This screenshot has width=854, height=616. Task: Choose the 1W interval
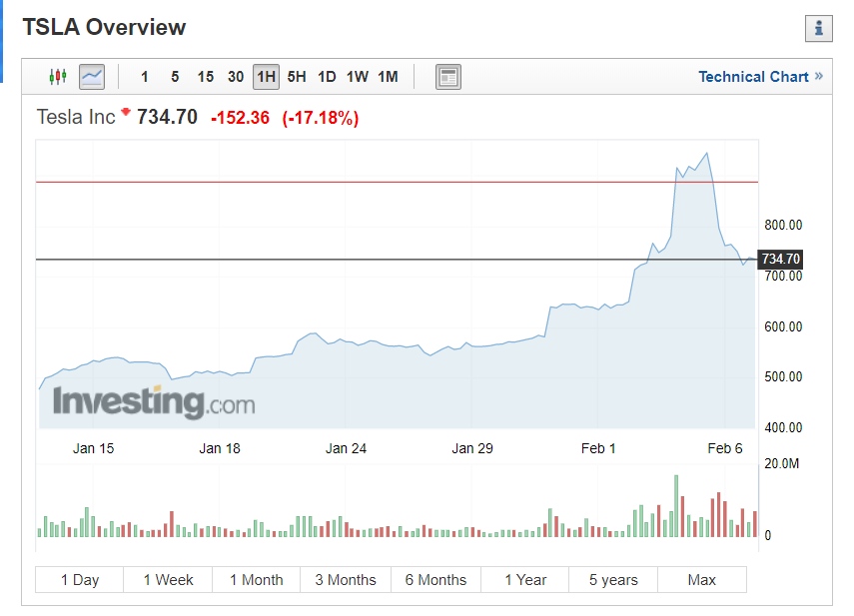[358, 77]
